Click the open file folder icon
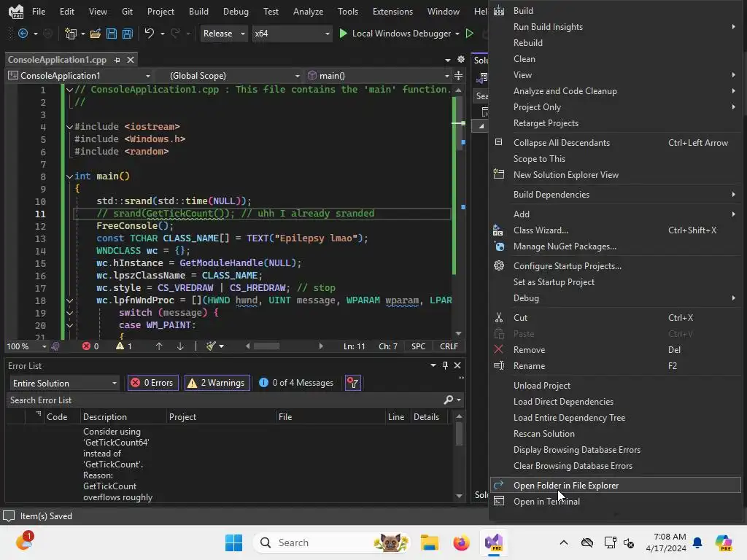Viewport: 747px width, 560px height. pos(96,34)
